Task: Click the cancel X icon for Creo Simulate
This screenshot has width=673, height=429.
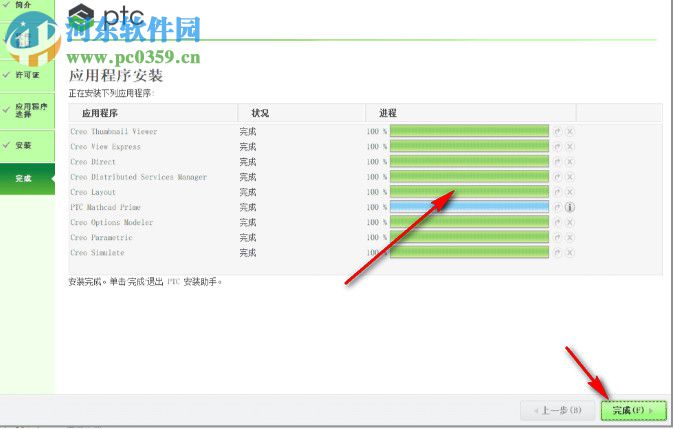Action: 570,253
